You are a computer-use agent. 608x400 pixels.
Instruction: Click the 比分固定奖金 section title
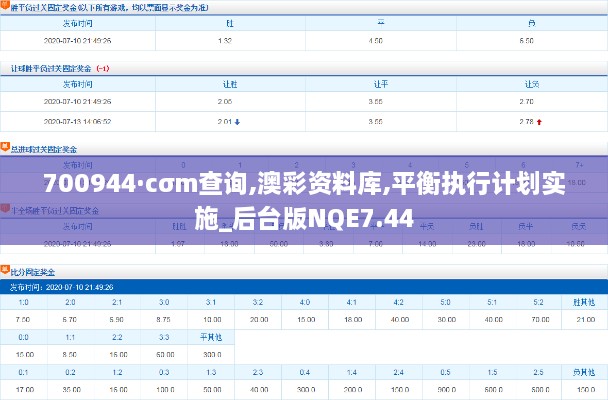pos(33,272)
